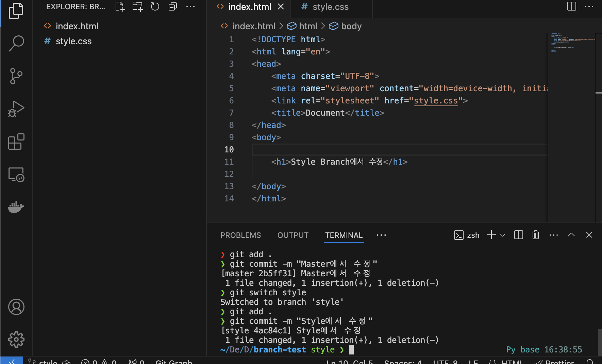Screen dimensions: 602x364
Task: Show more panel tabs ellipsis
Action: click(381, 235)
